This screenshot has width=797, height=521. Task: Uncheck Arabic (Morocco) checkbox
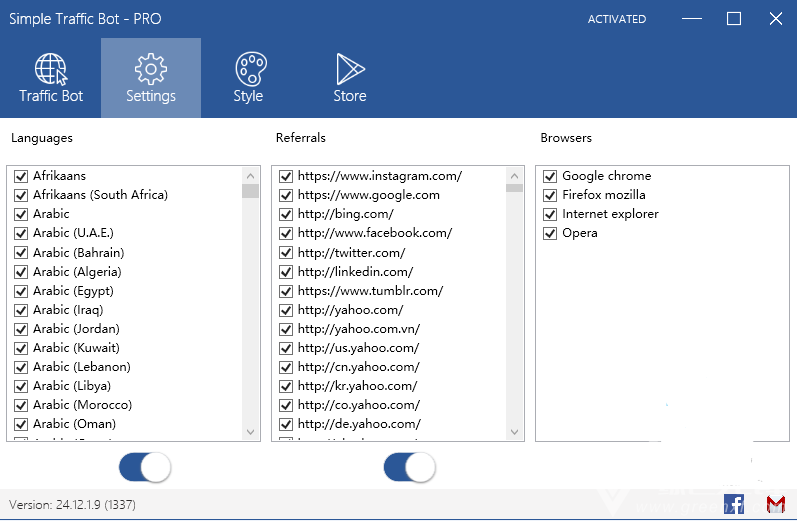click(21, 405)
